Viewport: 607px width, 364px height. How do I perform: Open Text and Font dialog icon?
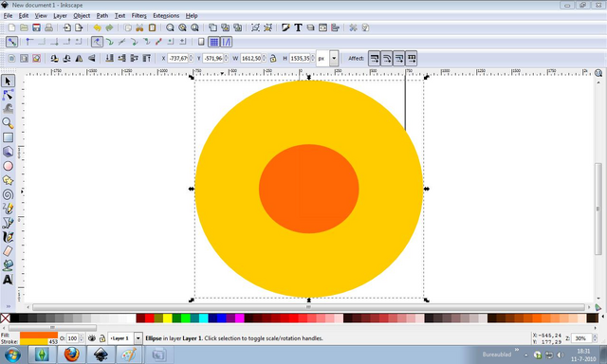298,27
